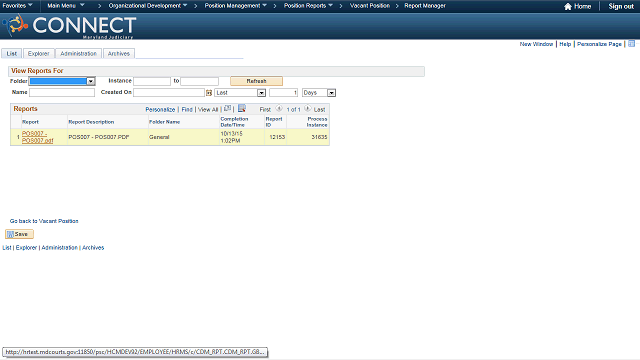Click Go back to Vacant Position
The width and height of the screenshot is (640, 360).
(x=44, y=221)
